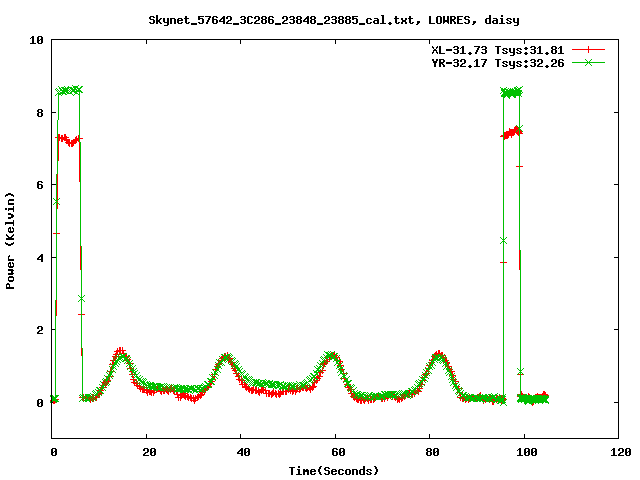Click y-axis tick label 2

click(40, 330)
